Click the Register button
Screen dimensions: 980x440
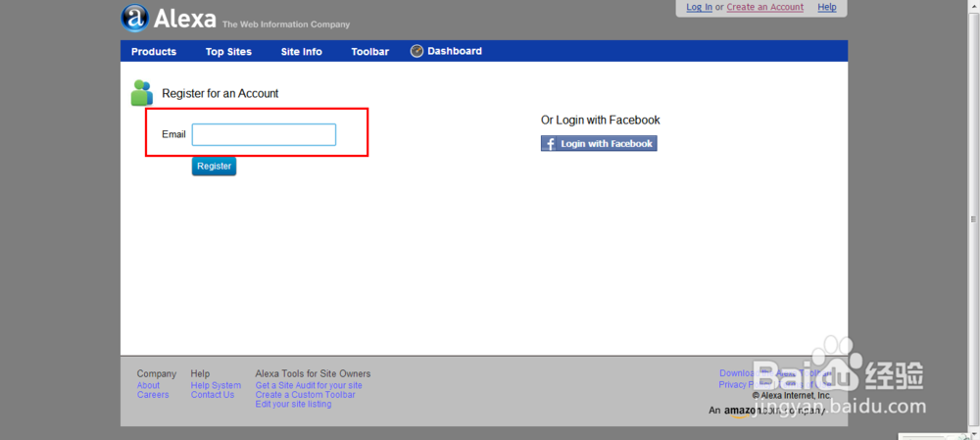click(214, 167)
